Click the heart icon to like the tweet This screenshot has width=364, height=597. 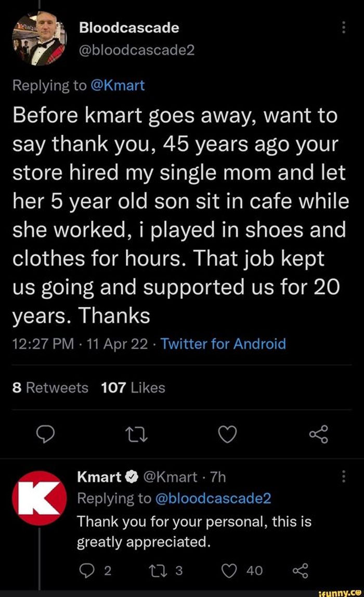click(228, 435)
